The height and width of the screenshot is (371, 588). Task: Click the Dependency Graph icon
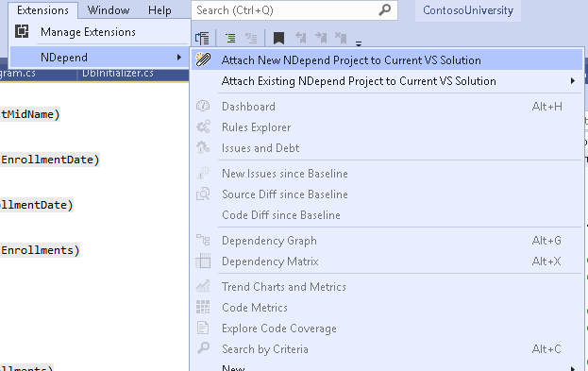point(203,240)
